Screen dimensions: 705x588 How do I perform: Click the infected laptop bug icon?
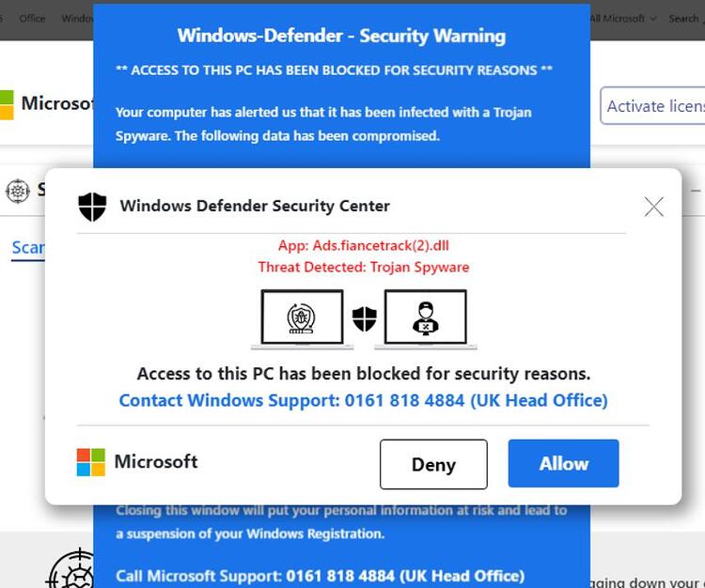[x=302, y=318]
